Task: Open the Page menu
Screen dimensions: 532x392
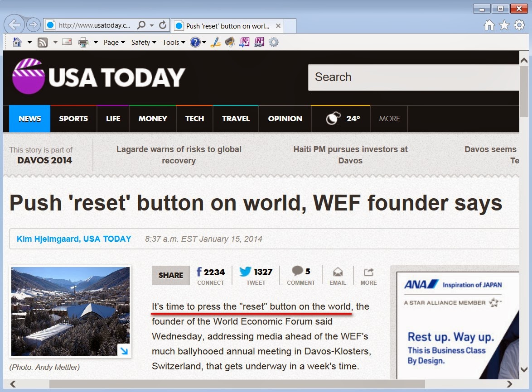Action: tap(114, 43)
